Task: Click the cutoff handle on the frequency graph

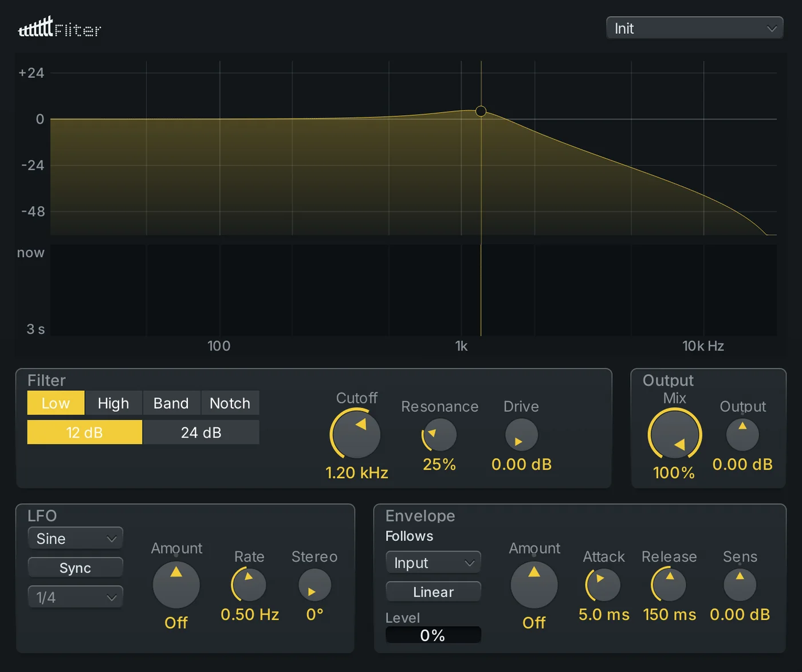Action: (481, 111)
